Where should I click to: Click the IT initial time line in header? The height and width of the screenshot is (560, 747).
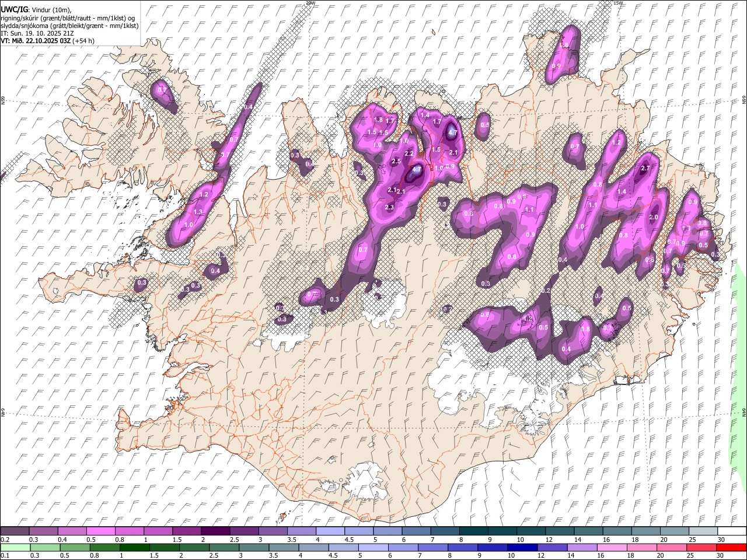coord(37,33)
